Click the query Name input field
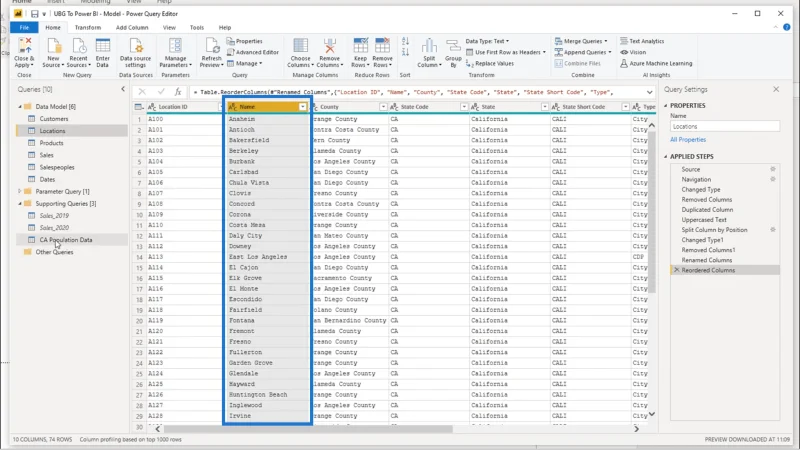The width and height of the screenshot is (800, 450). coord(724,127)
